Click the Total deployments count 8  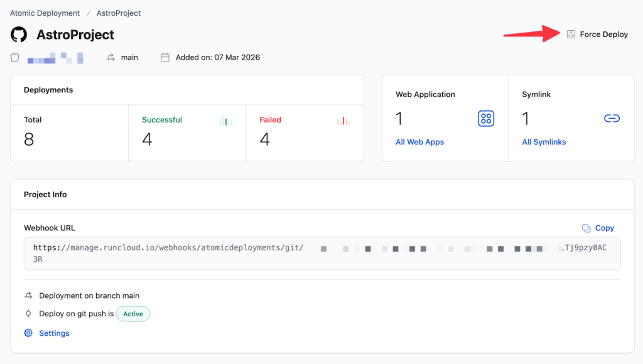pos(29,139)
